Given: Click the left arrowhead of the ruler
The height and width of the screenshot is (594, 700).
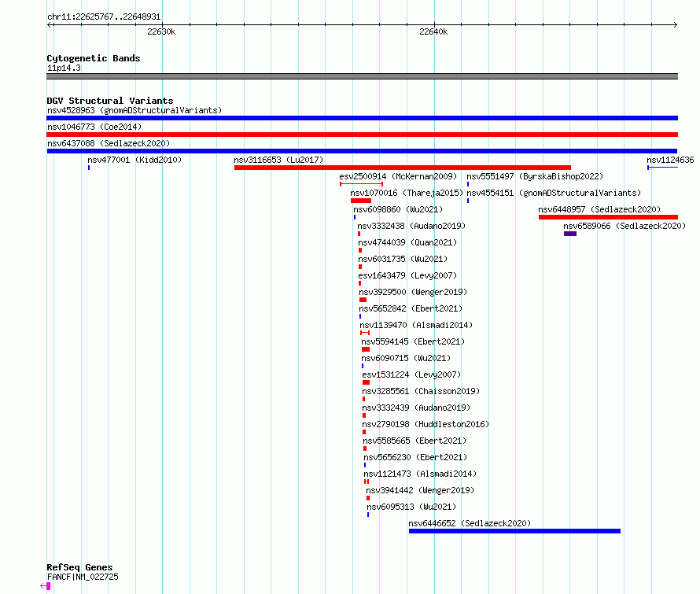Looking at the screenshot, I should coord(50,24).
